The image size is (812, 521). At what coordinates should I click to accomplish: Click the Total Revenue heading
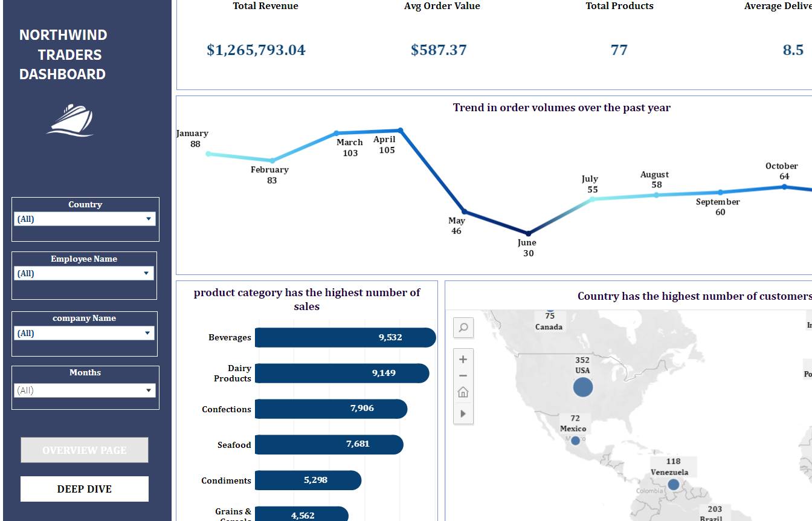coord(266,6)
